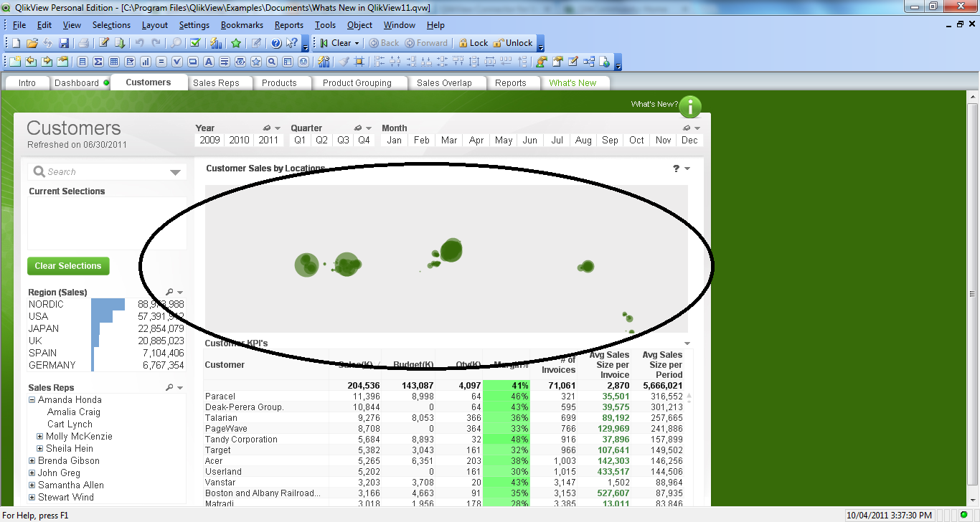Image resolution: width=980 pixels, height=522 pixels.
Task: Open the Clear dropdown arrow
Action: point(357,43)
